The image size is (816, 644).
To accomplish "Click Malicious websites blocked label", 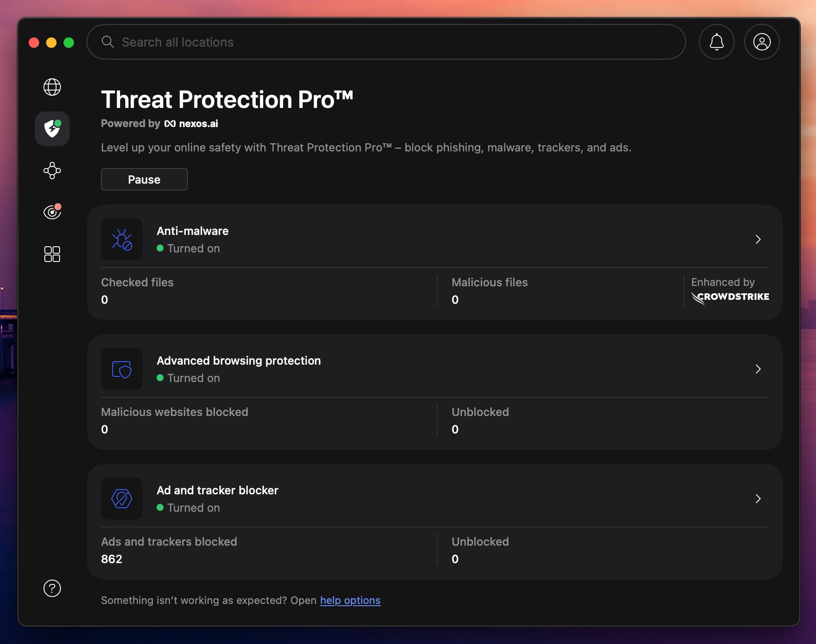I will (174, 412).
